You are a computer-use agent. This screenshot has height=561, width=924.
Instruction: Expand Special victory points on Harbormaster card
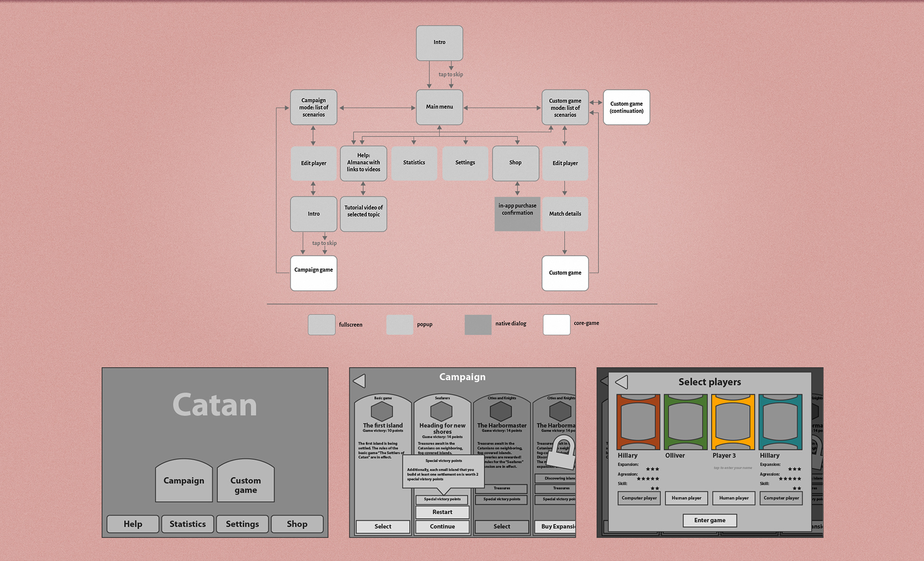pos(501,499)
